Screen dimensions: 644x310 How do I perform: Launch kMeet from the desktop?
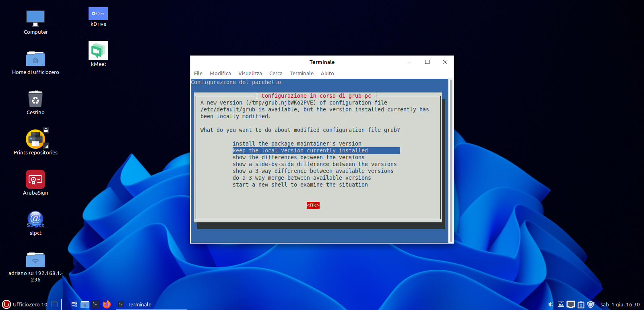(x=98, y=51)
